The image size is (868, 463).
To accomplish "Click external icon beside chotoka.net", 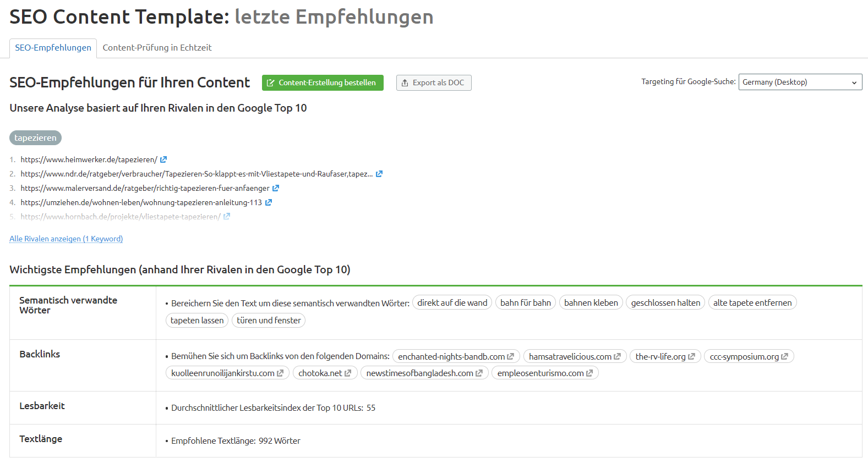I will point(348,373).
